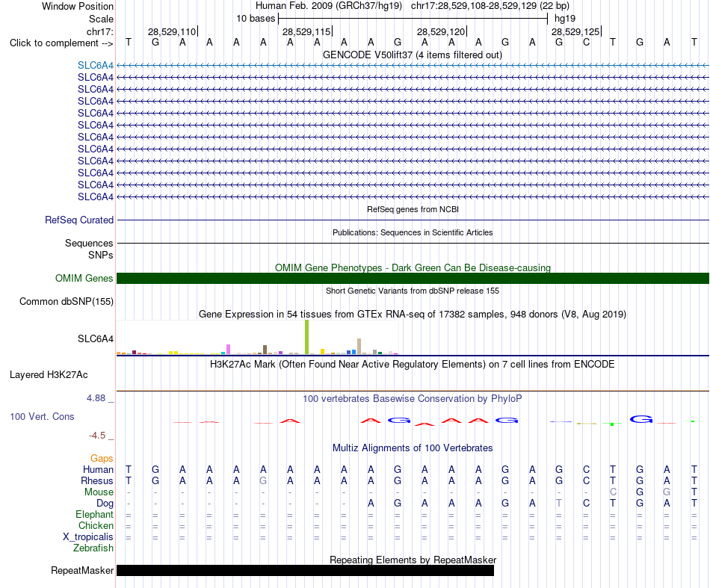Select the chr17: ruler label
Image resolution: width=710 pixels, height=588 pixels.
pyautogui.click(x=99, y=31)
